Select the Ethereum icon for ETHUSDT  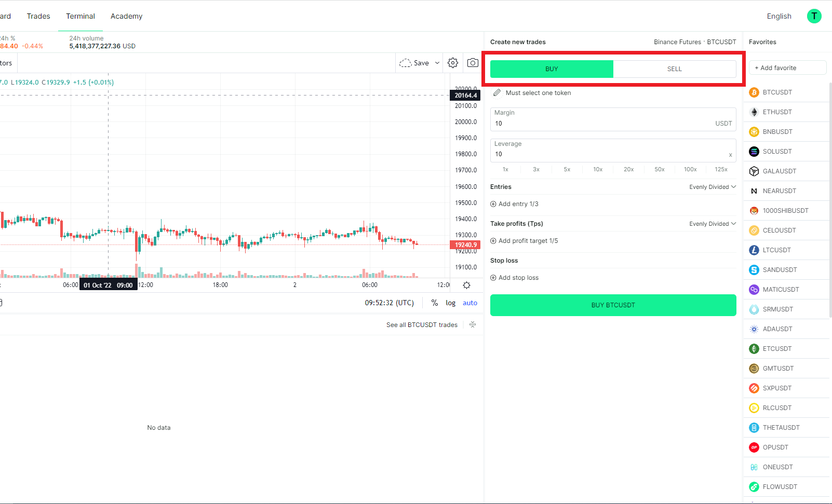pyautogui.click(x=754, y=112)
